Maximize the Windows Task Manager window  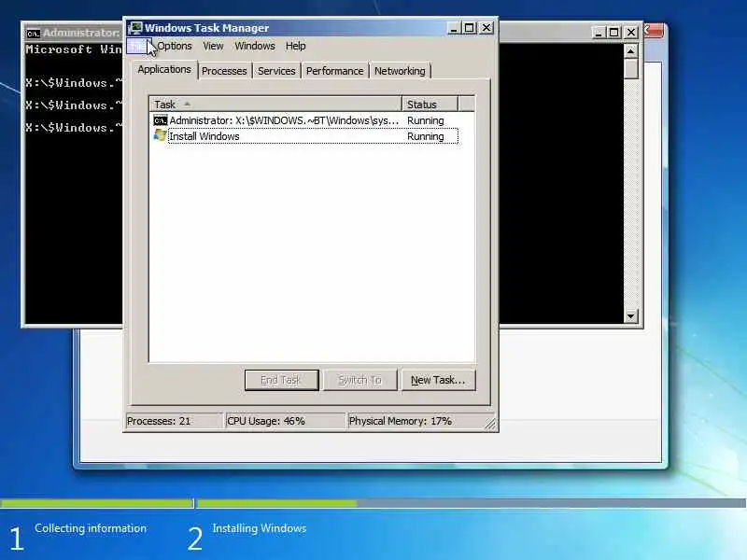tap(470, 28)
